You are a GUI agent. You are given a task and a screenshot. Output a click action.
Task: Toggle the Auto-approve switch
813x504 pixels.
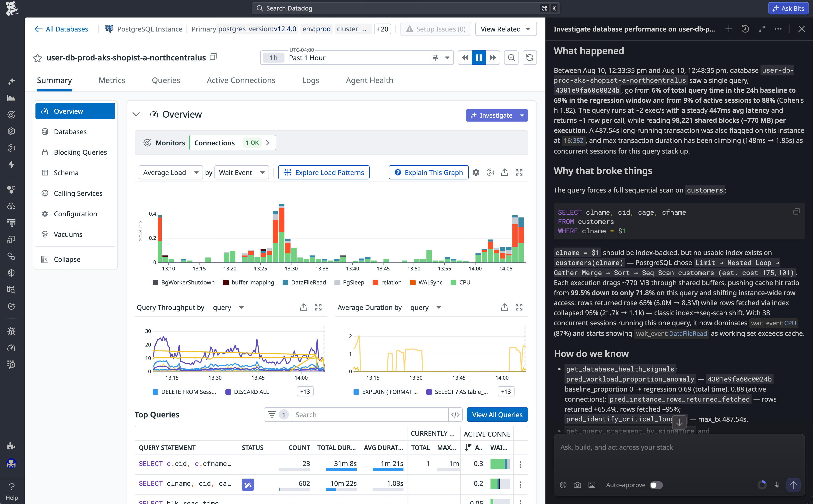tap(656, 485)
